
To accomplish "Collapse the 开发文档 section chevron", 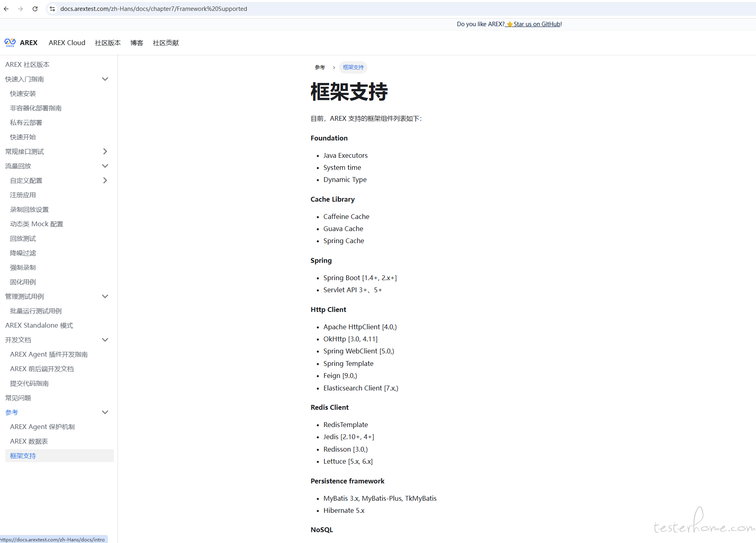I will tap(105, 340).
